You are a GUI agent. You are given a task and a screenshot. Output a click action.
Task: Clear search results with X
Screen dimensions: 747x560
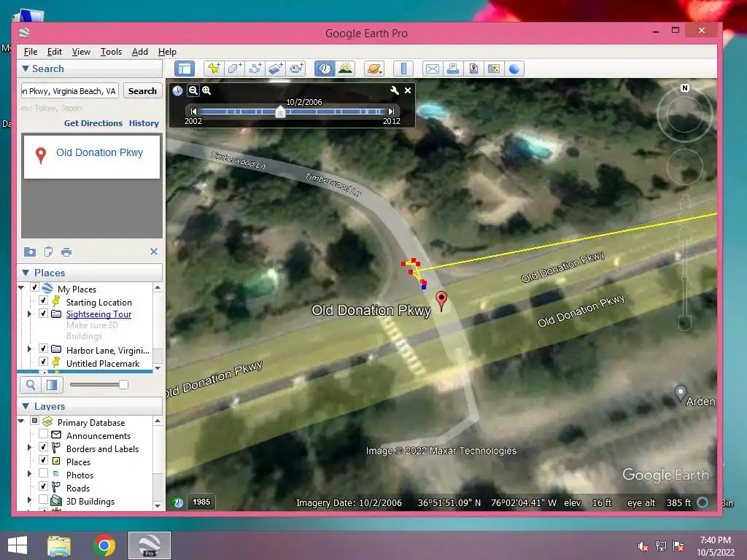[154, 252]
